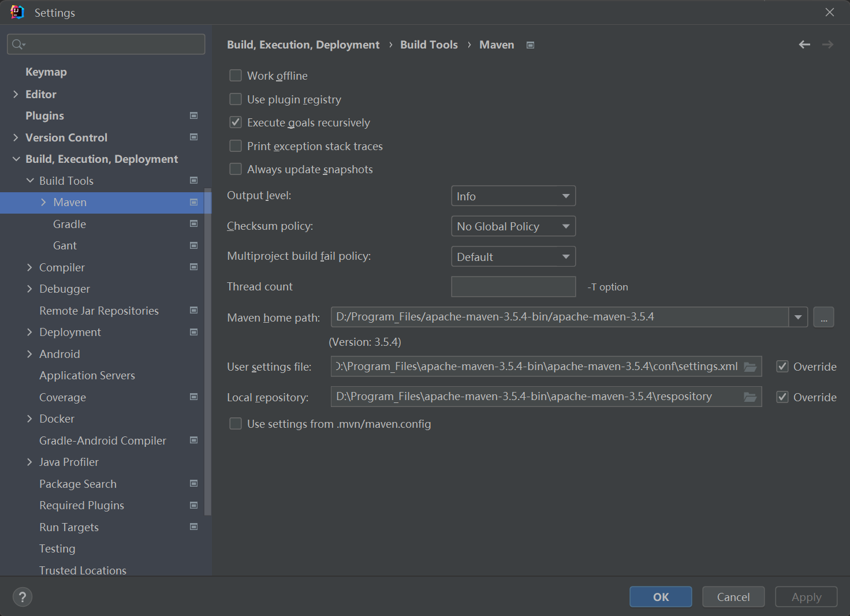Click the User settings file path field
Image resolution: width=850 pixels, height=616 pixels.
pyautogui.click(x=546, y=367)
